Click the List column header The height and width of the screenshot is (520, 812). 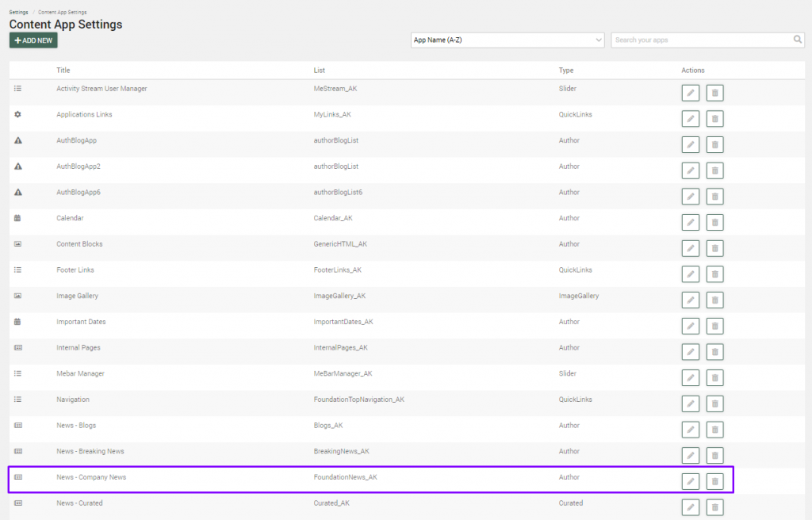point(320,71)
